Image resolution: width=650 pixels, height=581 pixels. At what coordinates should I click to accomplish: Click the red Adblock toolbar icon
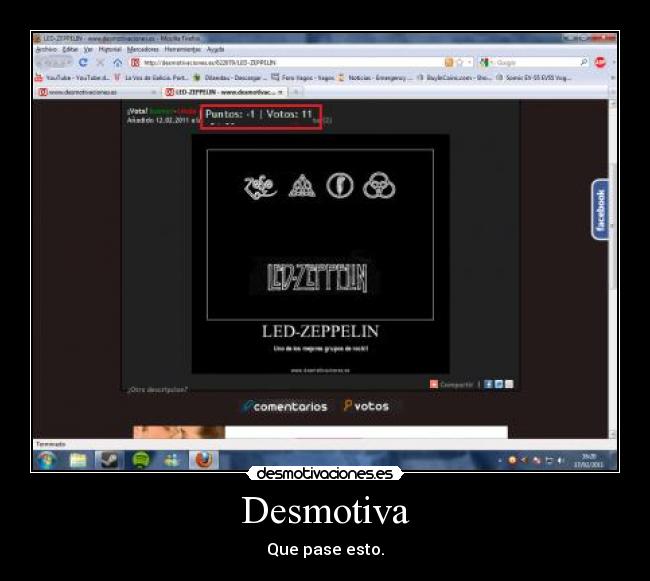pos(600,62)
